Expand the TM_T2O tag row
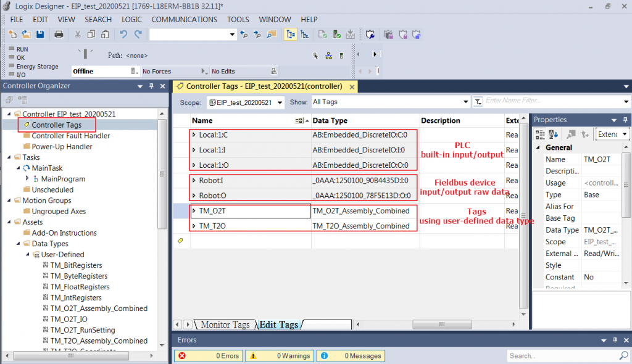Image resolution: width=632 pixels, height=364 pixels. (x=194, y=226)
